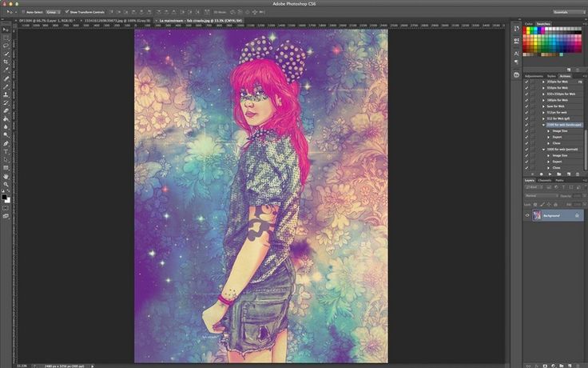588x368 pixels.
Task: Switch to the Channels tab
Action: click(545, 180)
